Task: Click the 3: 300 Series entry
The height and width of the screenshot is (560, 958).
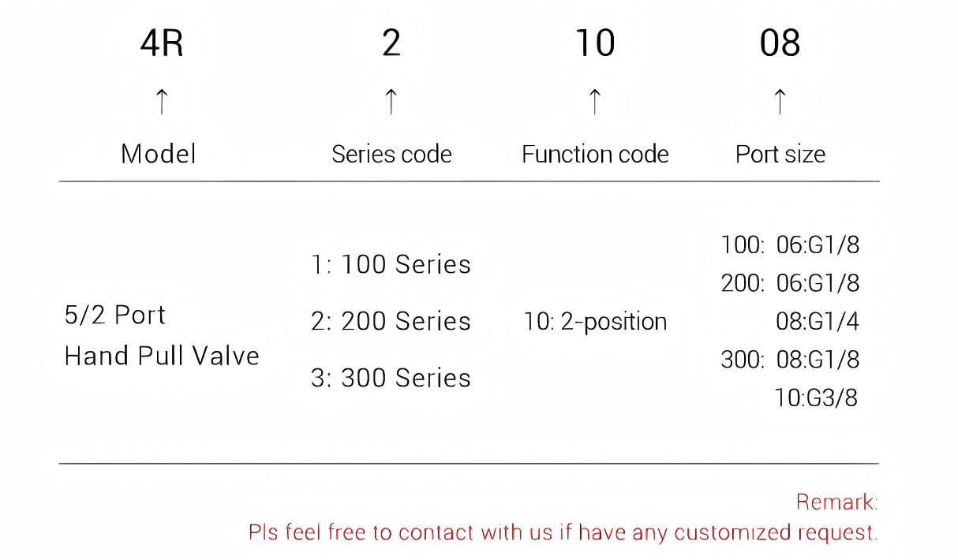Action: pyautogui.click(x=391, y=378)
